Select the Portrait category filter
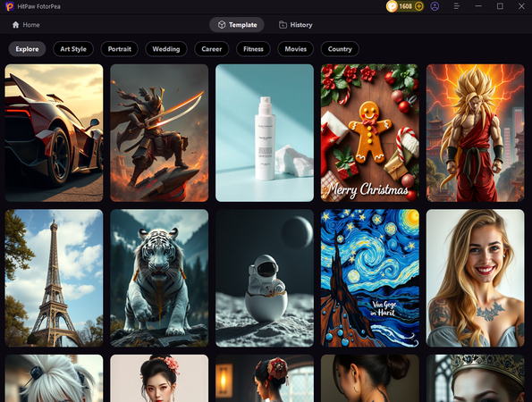This screenshot has width=532, height=402. tap(120, 49)
